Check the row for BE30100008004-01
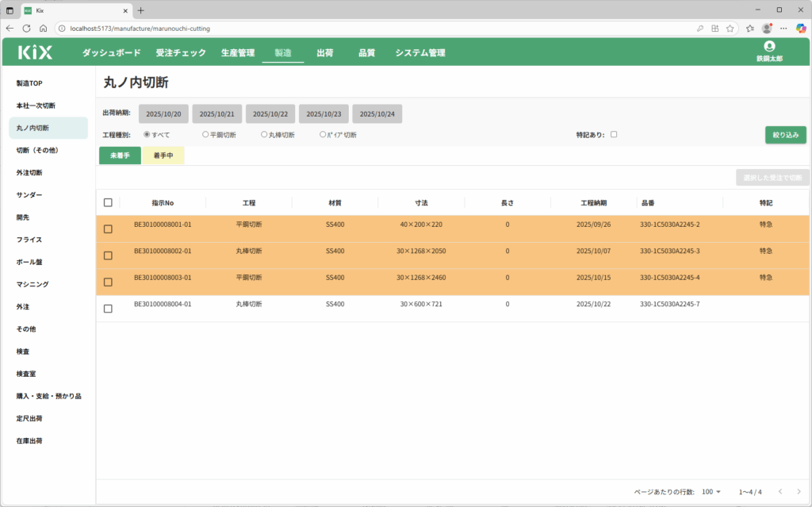 click(108, 309)
